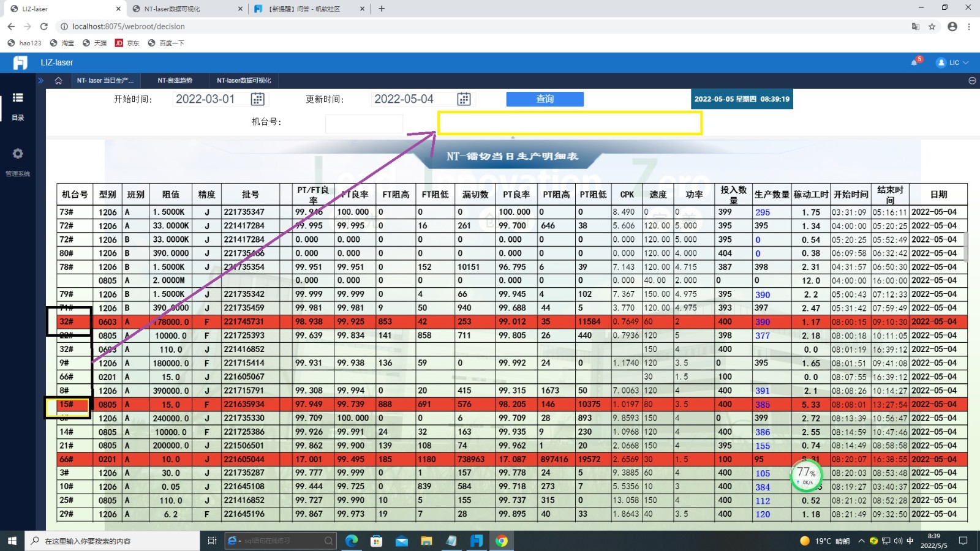The width and height of the screenshot is (980, 551).
Task: Click the 生产数量 link 377 for batch 221725393
Action: click(x=763, y=335)
